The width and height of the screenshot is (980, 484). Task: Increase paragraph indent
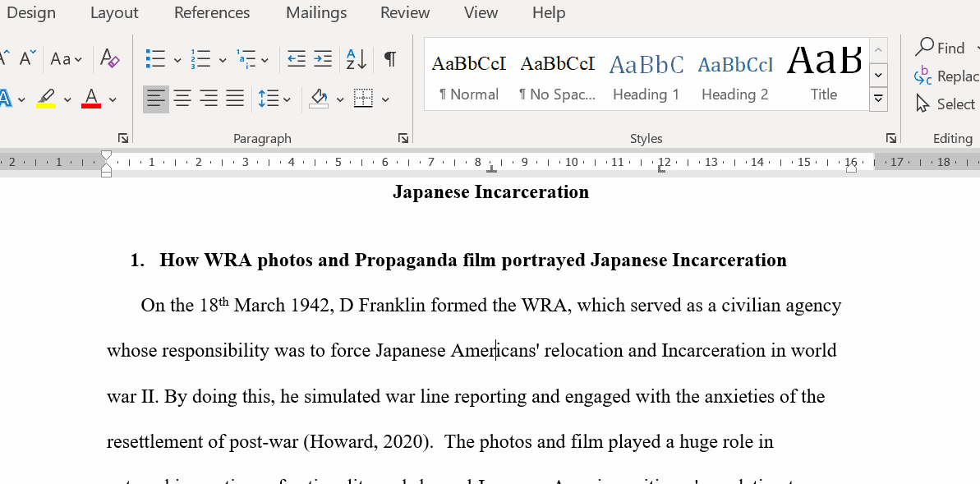[323, 59]
